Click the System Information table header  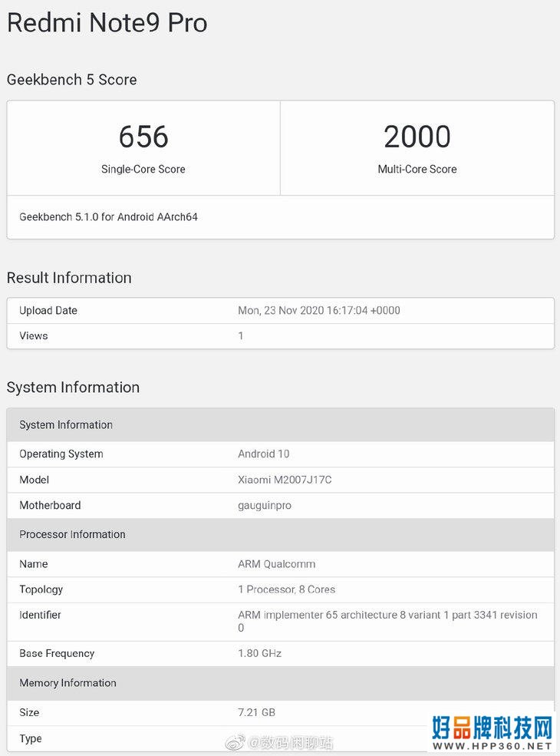(x=281, y=424)
